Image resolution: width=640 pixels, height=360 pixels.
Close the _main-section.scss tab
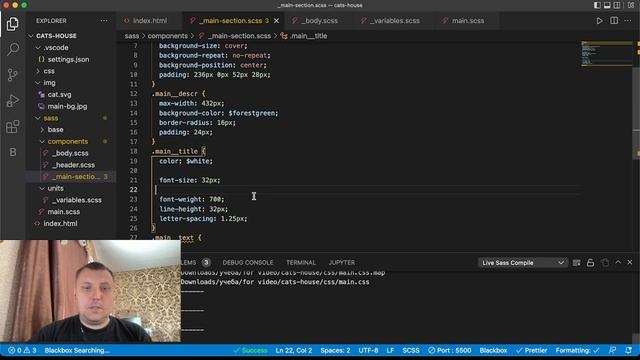[x=276, y=21]
